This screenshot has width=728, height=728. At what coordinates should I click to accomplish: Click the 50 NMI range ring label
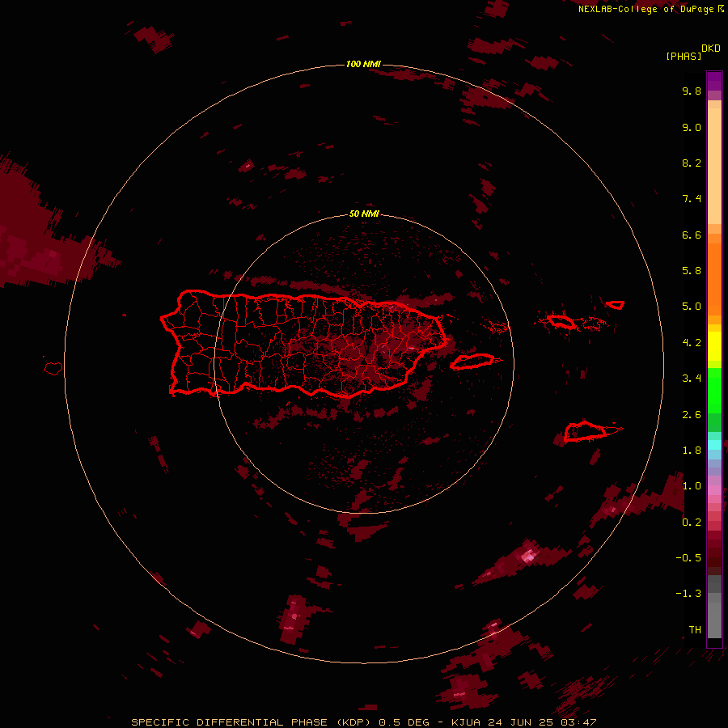click(x=364, y=214)
